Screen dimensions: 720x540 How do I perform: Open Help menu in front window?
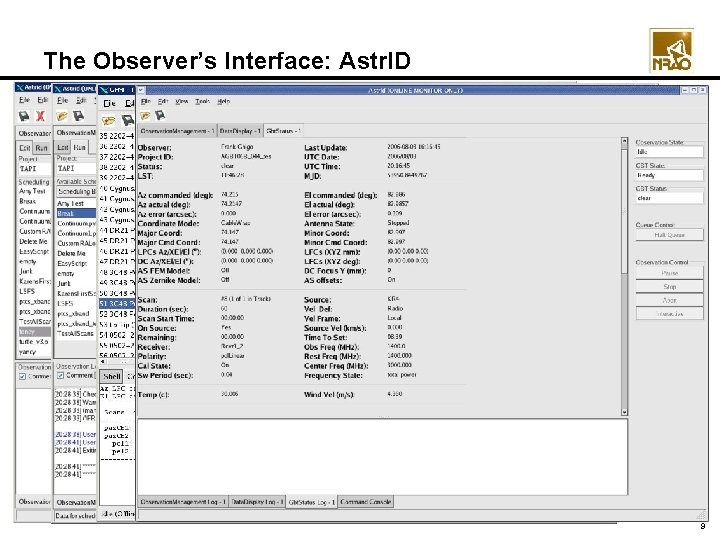click(224, 101)
